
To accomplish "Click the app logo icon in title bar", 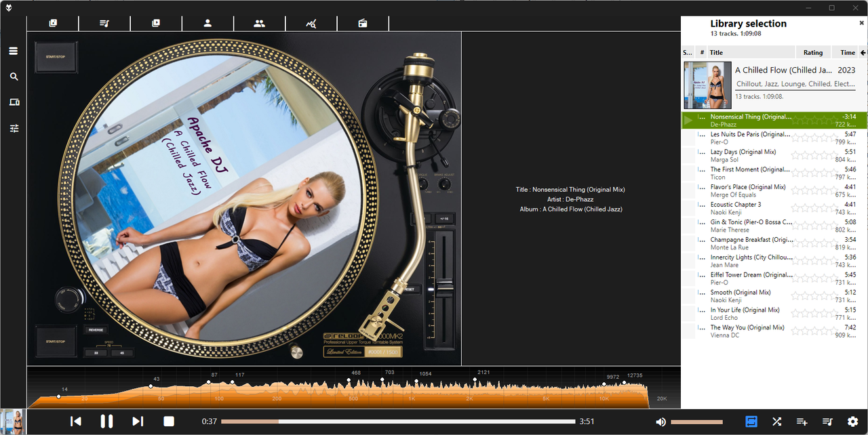I will pyautogui.click(x=7, y=7).
